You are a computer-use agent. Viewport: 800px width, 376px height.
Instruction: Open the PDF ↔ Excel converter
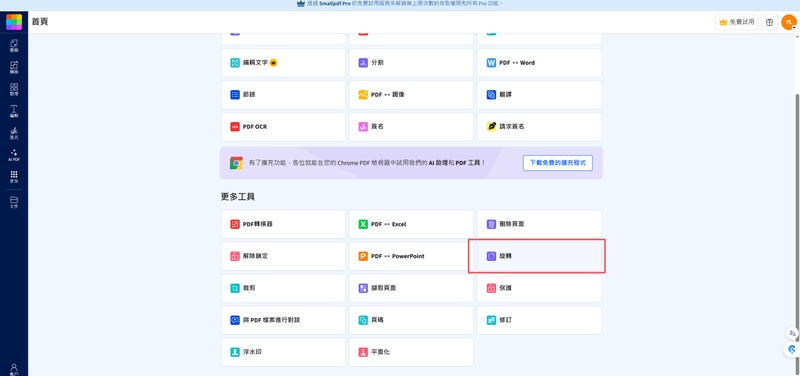411,224
